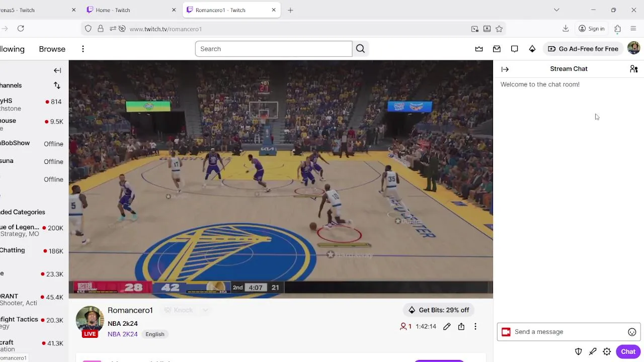Screen dimensions: 644x362
Task: Open Romancero1 channel name link
Action: pyautogui.click(x=130, y=310)
